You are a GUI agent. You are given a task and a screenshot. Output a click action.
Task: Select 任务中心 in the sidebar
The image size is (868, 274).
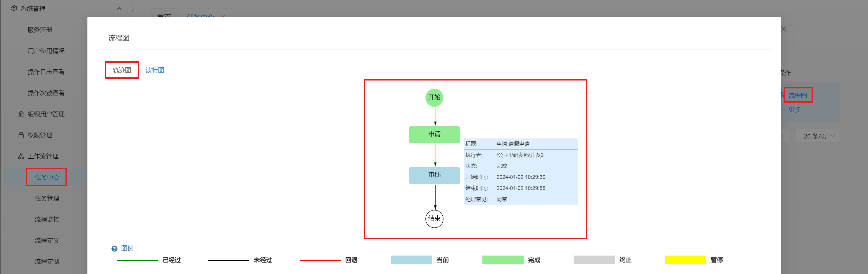47,177
